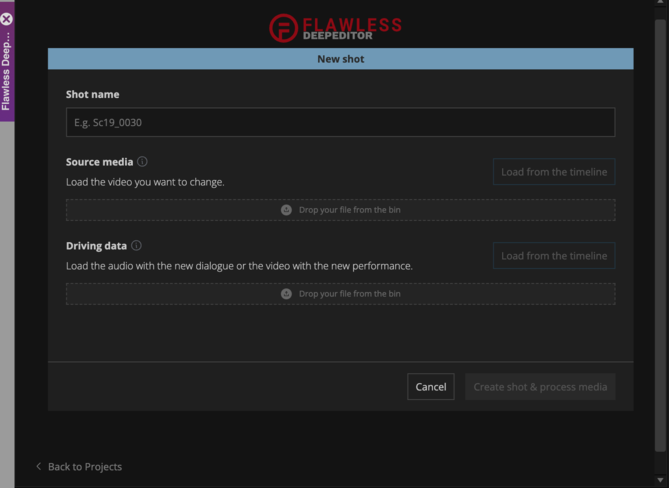This screenshot has height=488, width=669.
Task: Click the Source media heading
Action: click(99, 162)
